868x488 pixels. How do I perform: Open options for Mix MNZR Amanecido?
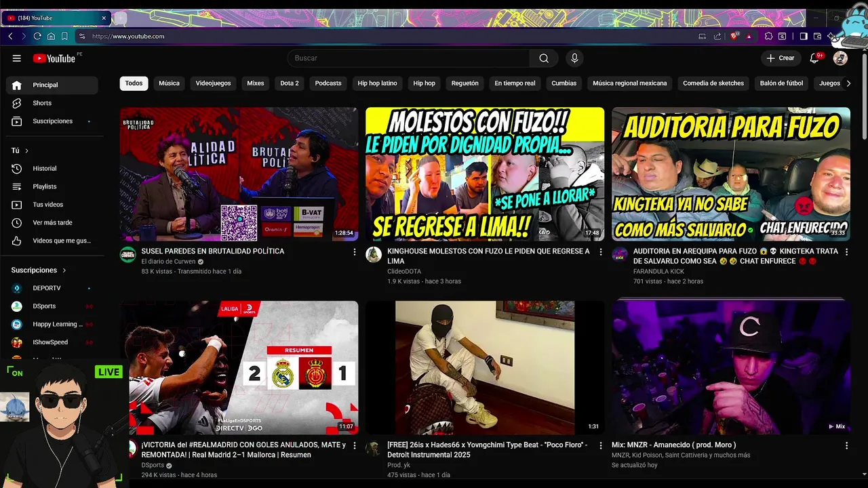846,446
